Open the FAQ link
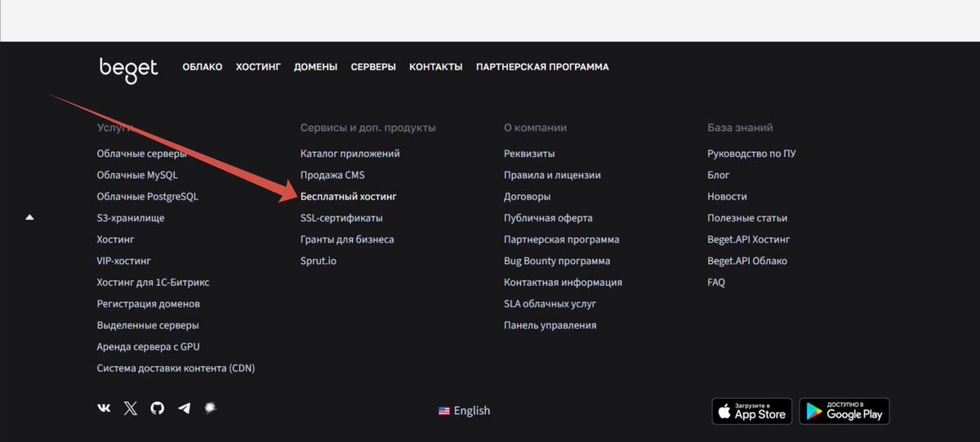The width and height of the screenshot is (980, 442). click(716, 282)
